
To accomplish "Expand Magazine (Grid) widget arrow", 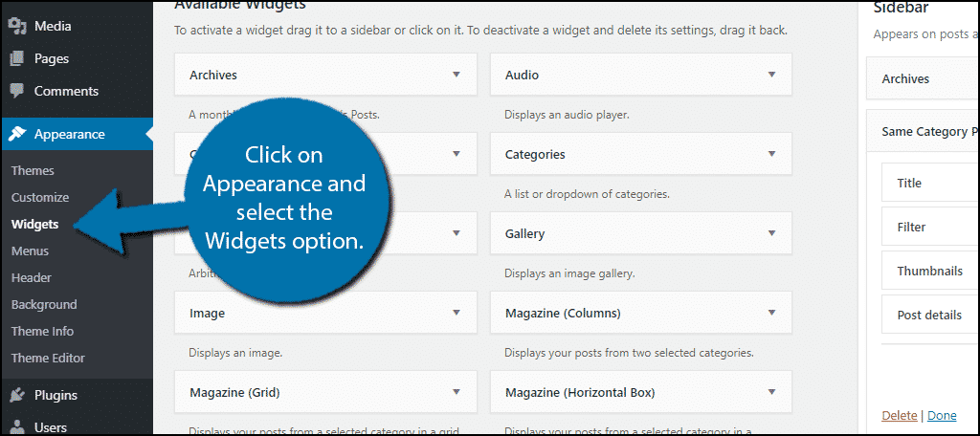I will click(x=457, y=392).
